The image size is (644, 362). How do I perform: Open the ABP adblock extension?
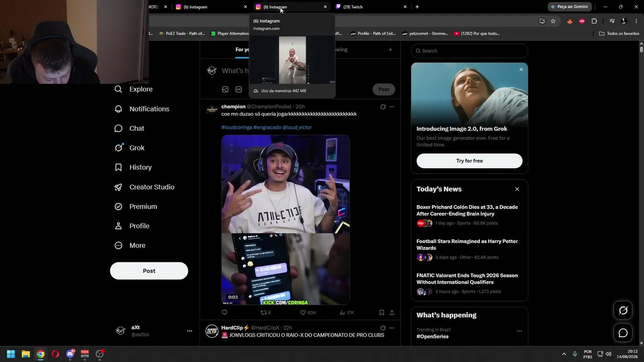(582, 21)
